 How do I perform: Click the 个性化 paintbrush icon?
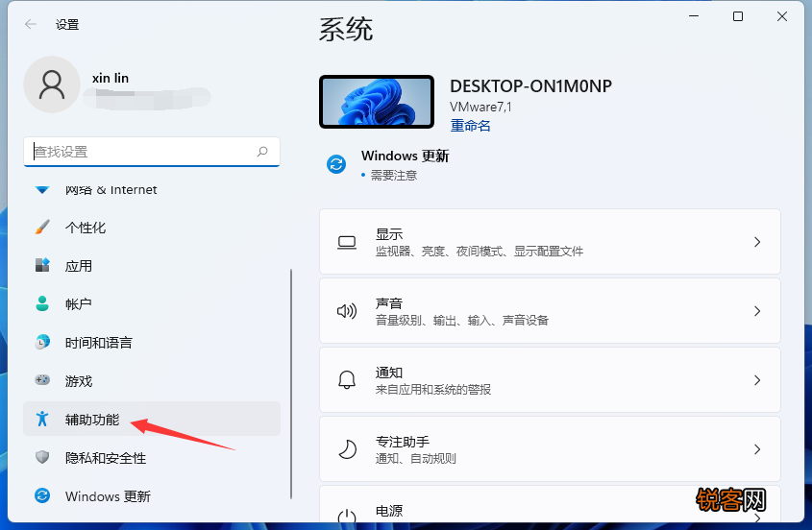[42, 227]
